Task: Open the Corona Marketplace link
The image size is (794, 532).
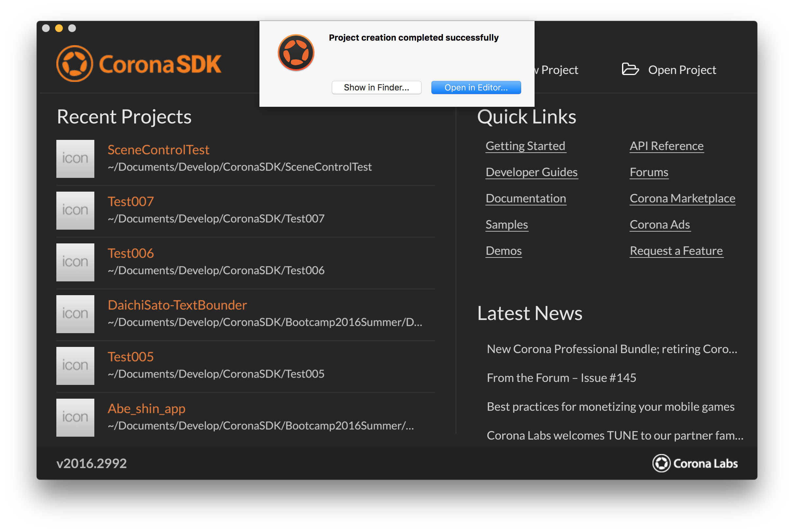Action: click(682, 198)
